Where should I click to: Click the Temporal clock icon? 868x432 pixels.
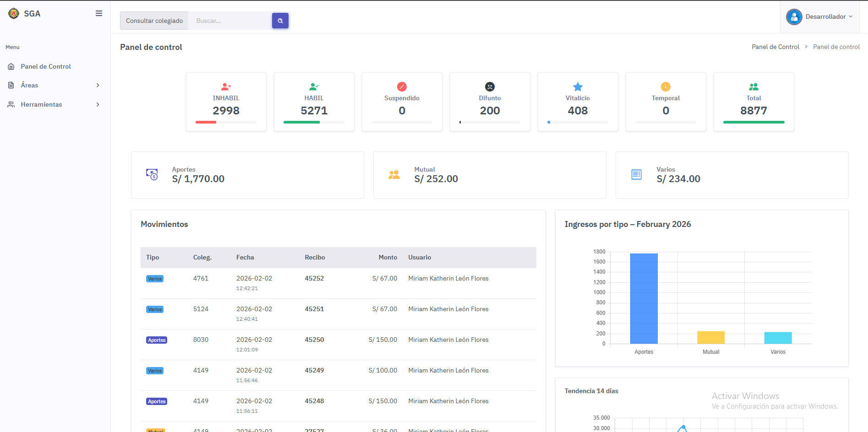tap(666, 86)
